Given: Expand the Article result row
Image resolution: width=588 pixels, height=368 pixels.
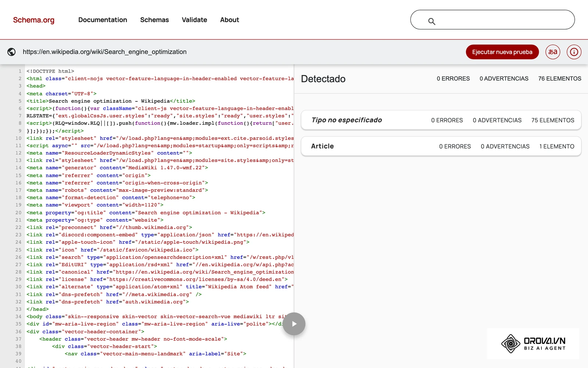Looking at the screenshot, I should point(441,146).
